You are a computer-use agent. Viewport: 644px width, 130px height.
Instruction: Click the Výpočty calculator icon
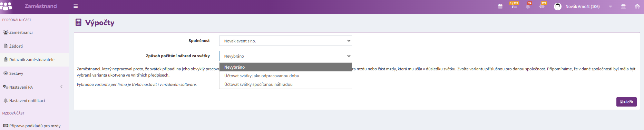pyautogui.click(x=78, y=22)
